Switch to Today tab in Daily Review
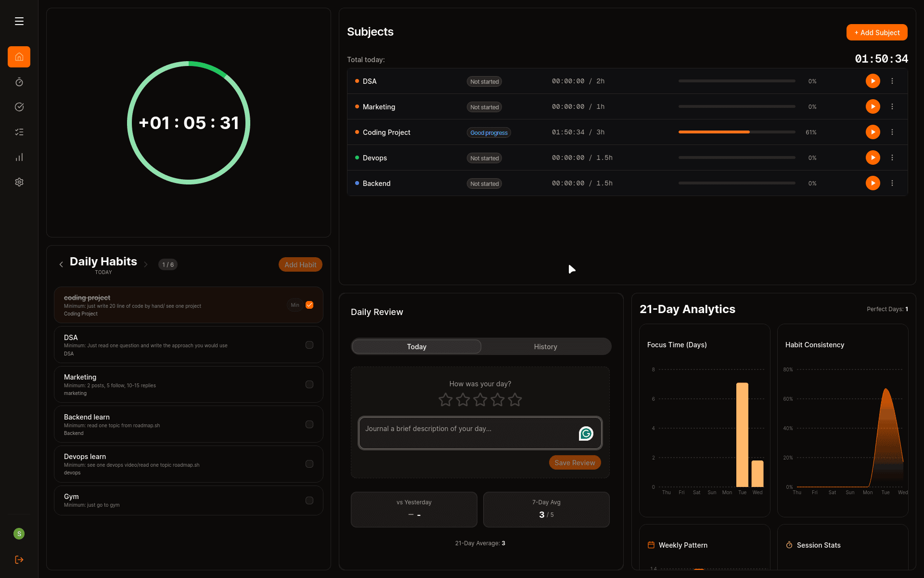 (417, 346)
